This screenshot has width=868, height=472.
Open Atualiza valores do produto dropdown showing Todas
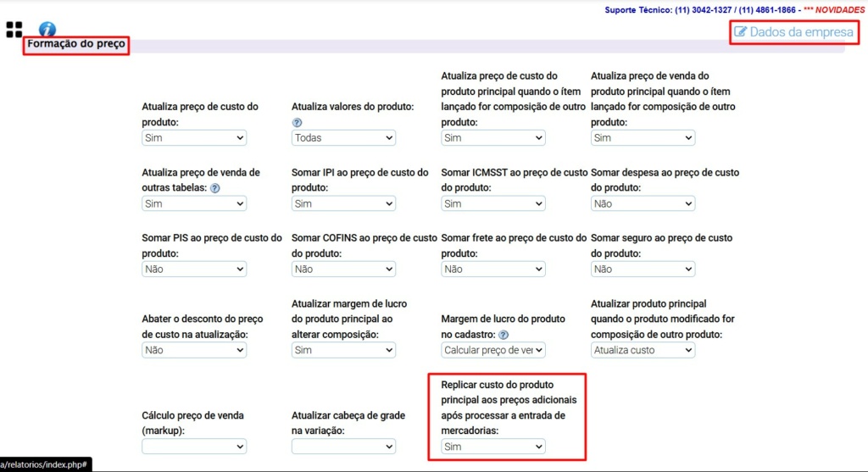(343, 138)
